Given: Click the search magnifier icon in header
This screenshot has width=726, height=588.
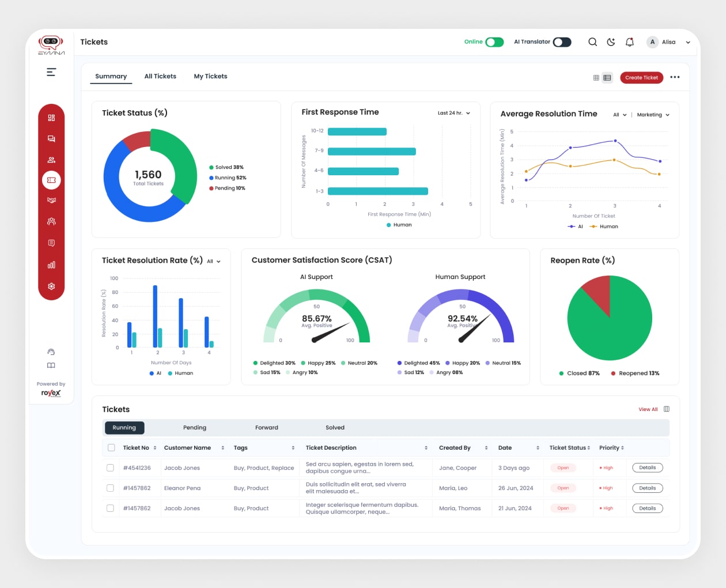Looking at the screenshot, I should point(592,42).
